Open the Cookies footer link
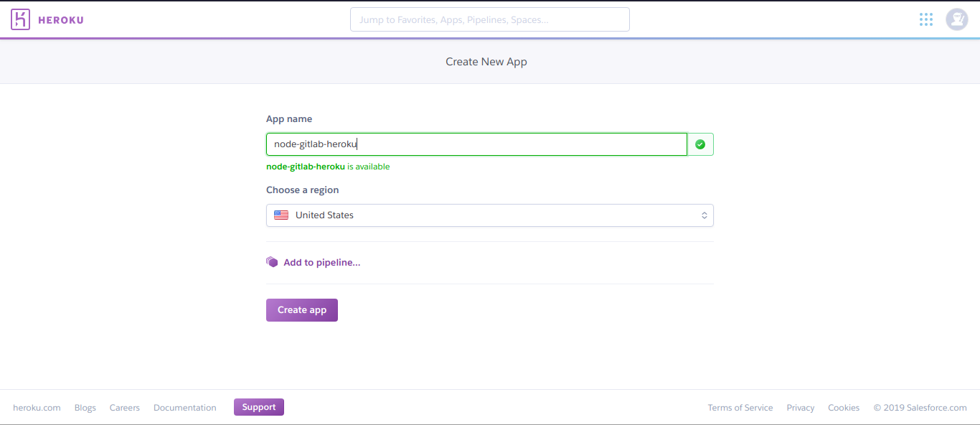The height and width of the screenshot is (425, 980). (844, 408)
